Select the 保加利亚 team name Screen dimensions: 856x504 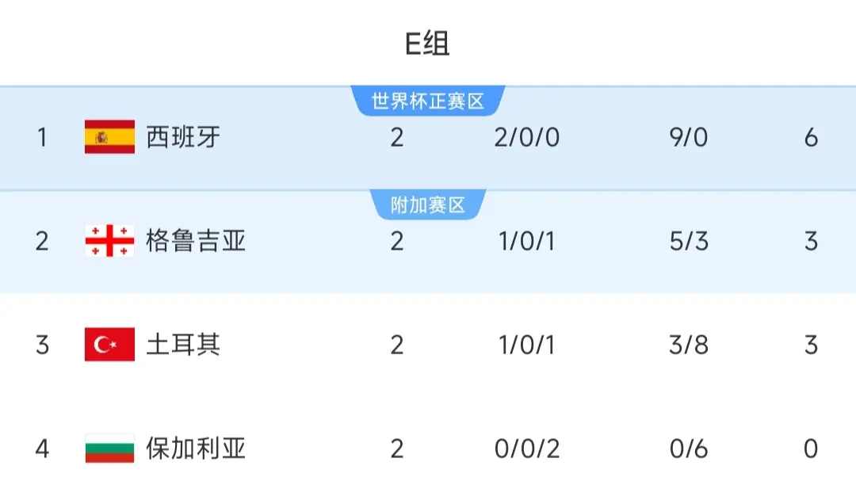point(196,449)
